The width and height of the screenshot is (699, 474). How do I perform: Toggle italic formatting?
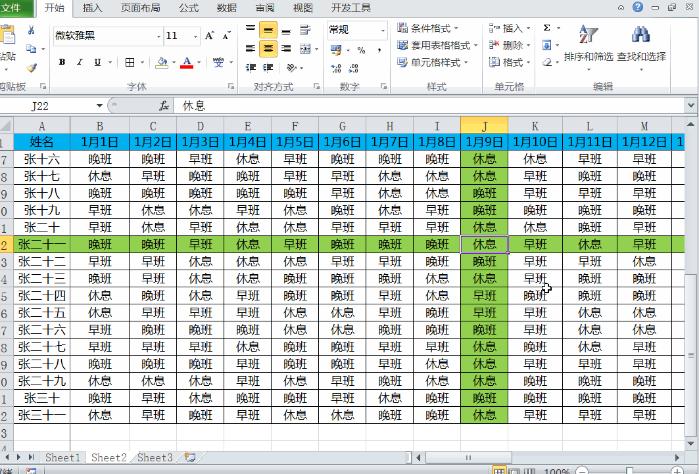[x=79, y=62]
